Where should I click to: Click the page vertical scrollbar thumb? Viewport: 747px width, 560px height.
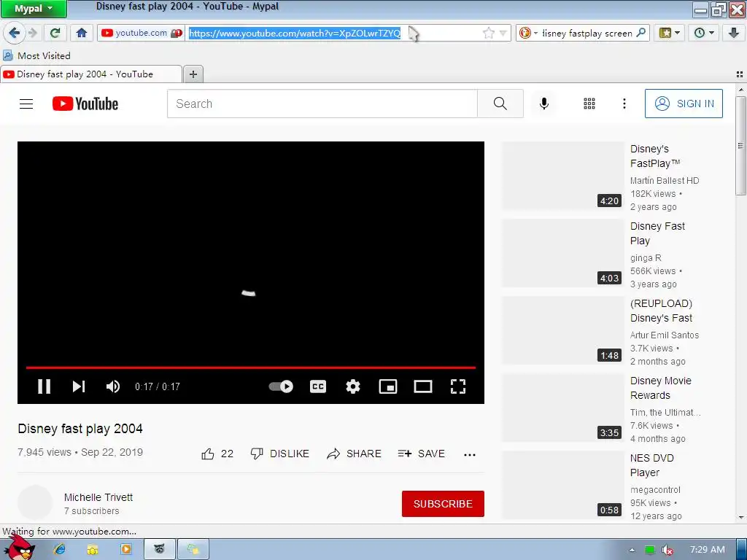(740, 145)
